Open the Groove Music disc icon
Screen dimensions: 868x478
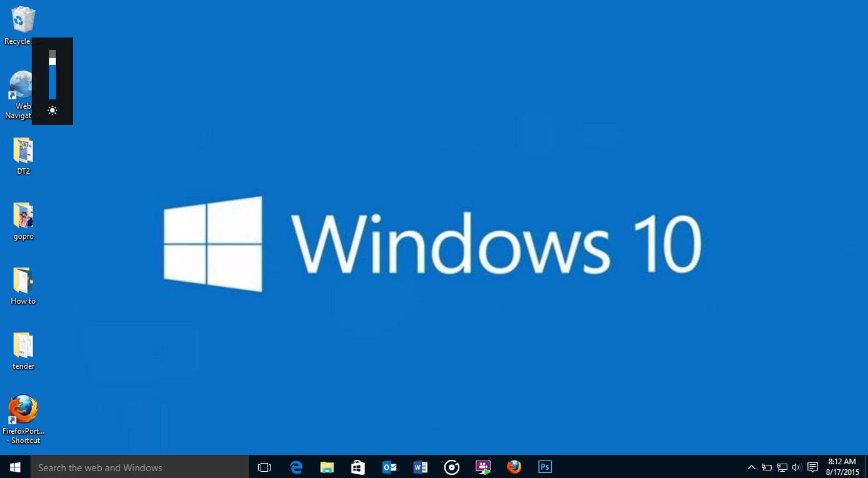pos(452,467)
